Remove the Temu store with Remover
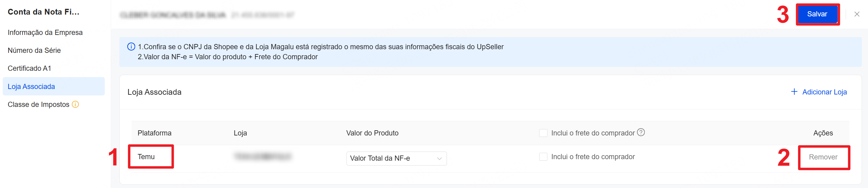 (823, 157)
